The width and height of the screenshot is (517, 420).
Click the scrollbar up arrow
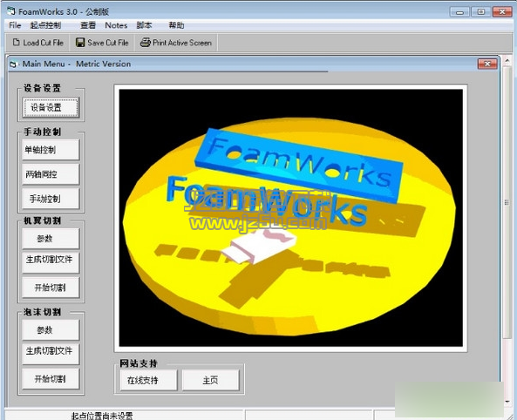[507, 61]
